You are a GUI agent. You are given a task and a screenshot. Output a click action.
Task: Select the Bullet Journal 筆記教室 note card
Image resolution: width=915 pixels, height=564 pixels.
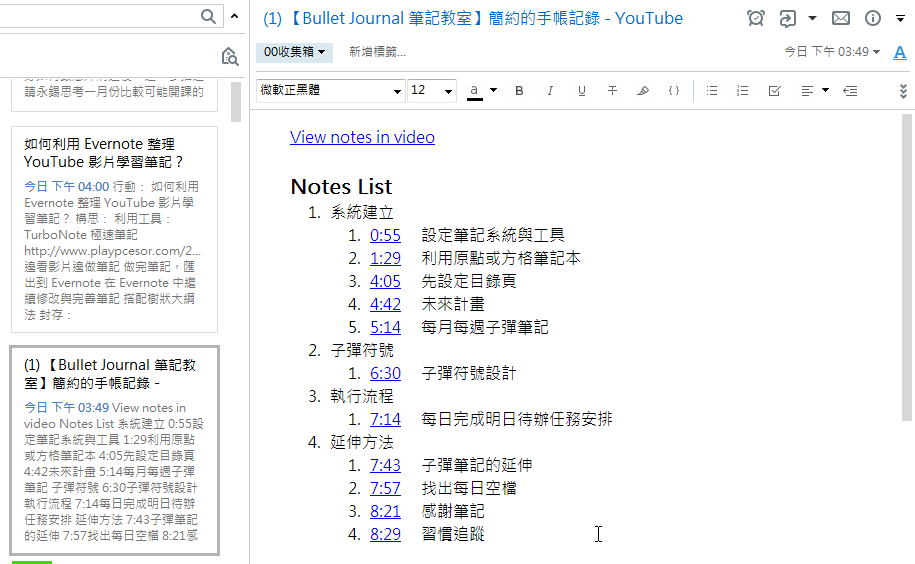pos(114,450)
